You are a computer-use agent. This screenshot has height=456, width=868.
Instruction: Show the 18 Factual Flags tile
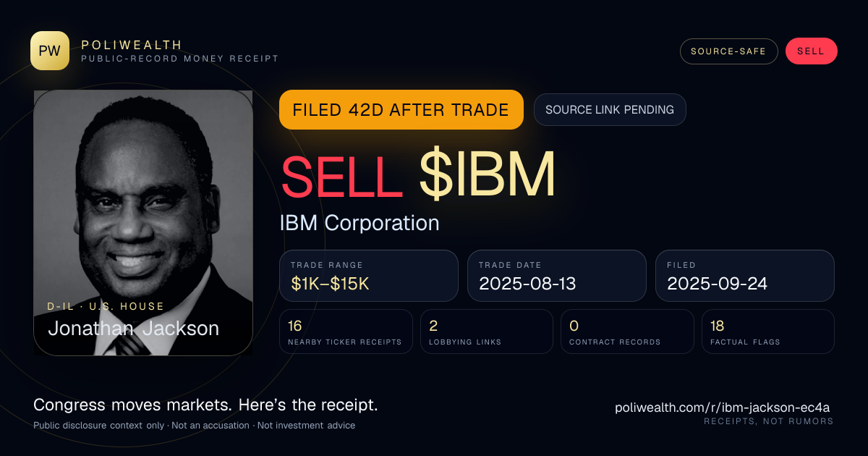(x=768, y=332)
